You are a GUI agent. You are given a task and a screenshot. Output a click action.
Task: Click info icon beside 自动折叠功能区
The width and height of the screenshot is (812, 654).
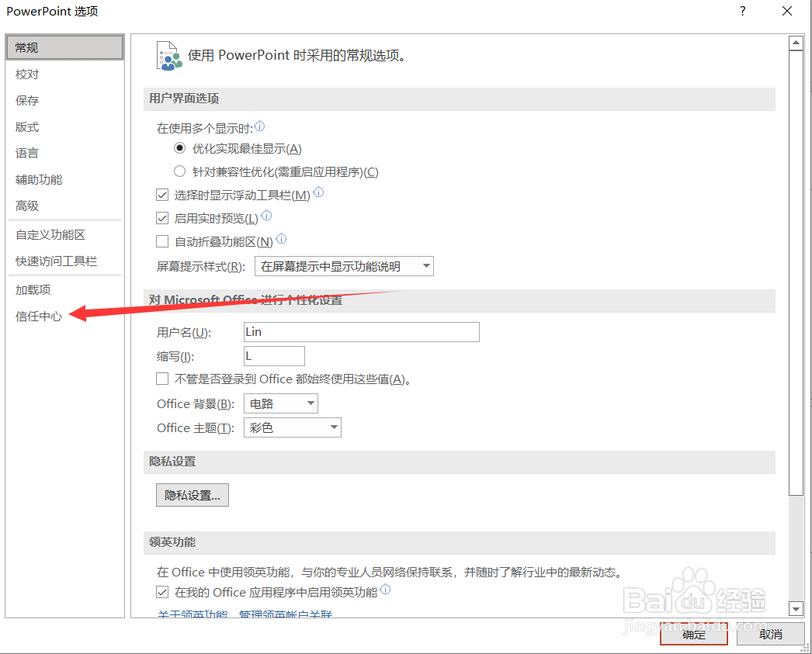click(x=281, y=238)
